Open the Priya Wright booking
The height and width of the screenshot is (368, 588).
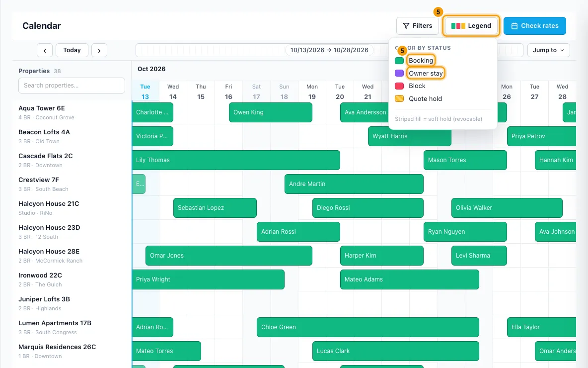click(208, 279)
